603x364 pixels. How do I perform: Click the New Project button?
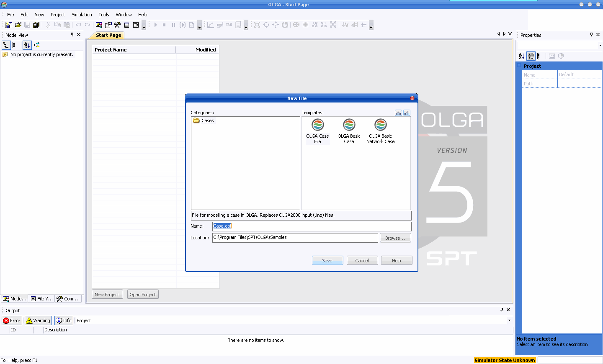(x=107, y=295)
